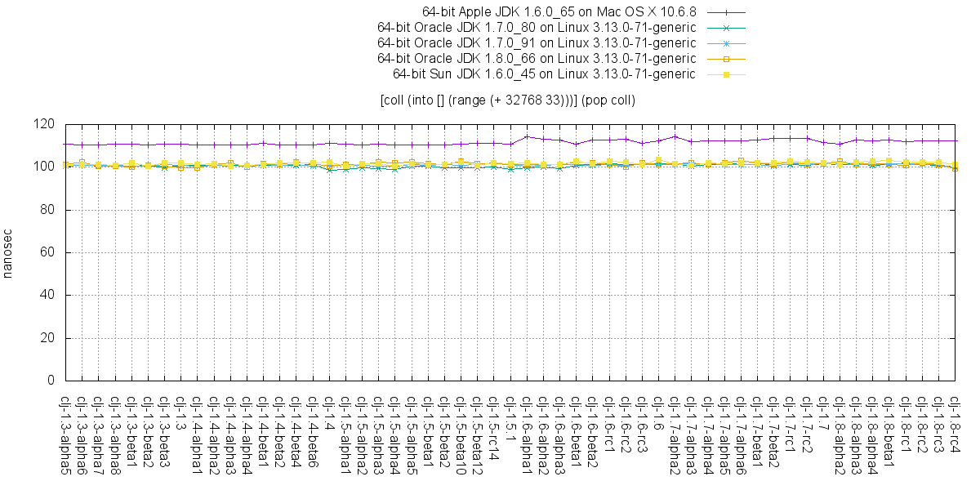Click the nanosec y-axis label
980x490 pixels.
[x=9, y=252]
